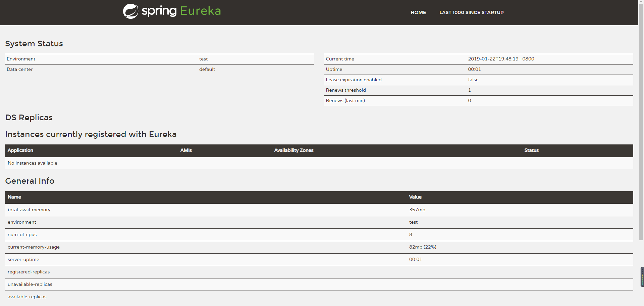Select the server-uptime value 00:01

click(415, 259)
